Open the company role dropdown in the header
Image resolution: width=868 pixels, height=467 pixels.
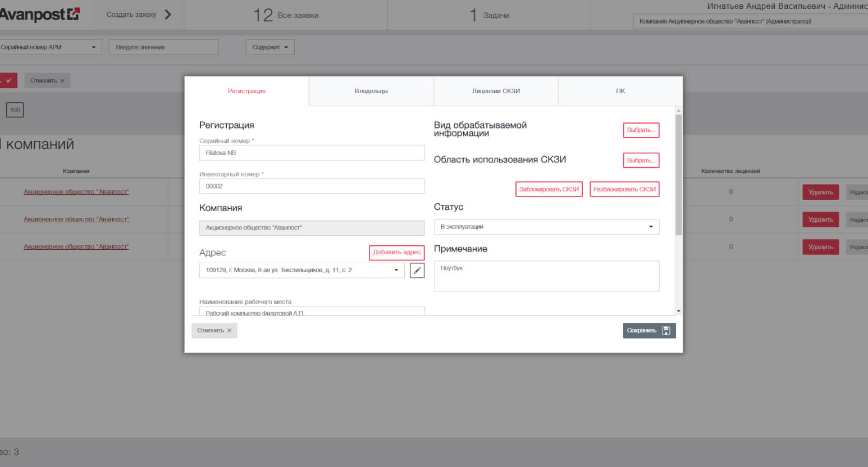tap(751, 21)
